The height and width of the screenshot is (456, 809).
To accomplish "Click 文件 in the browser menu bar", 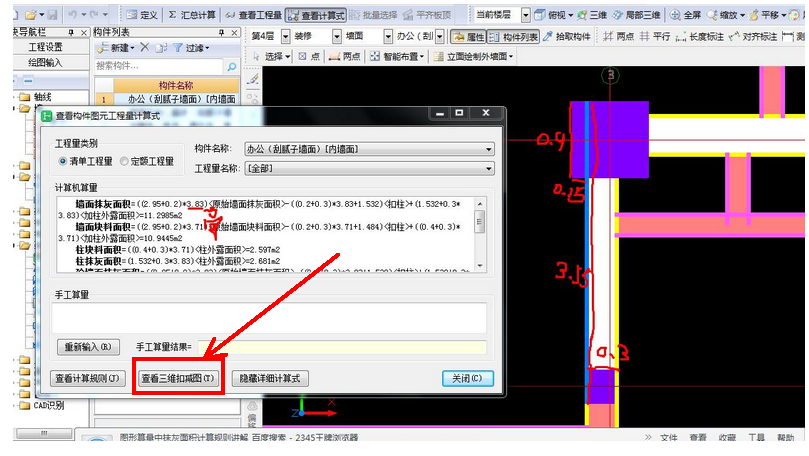I will (x=668, y=437).
